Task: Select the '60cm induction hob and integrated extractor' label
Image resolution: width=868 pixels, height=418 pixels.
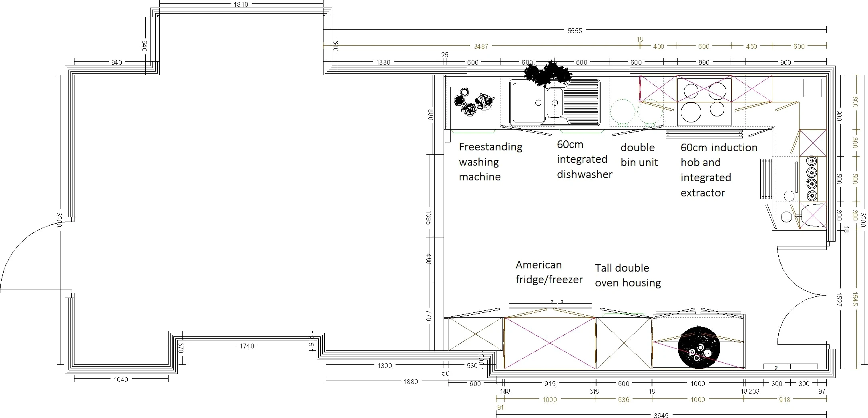Action: pos(719,170)
